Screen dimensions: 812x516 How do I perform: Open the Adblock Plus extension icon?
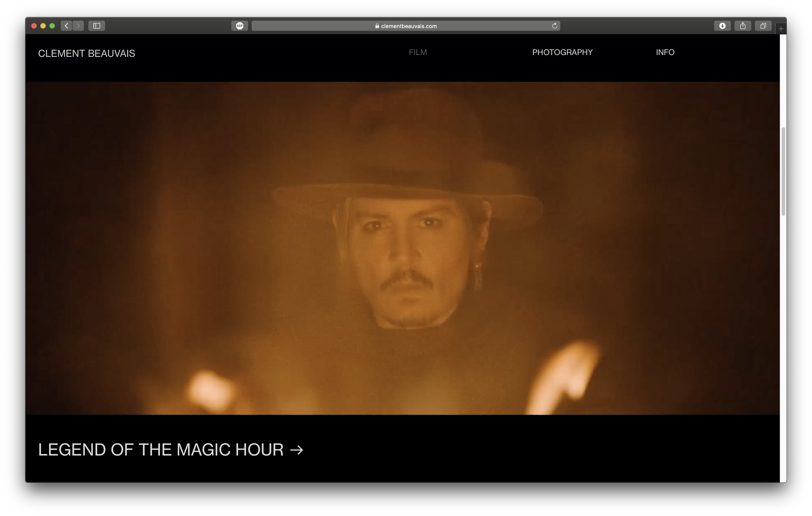(240, 26)
